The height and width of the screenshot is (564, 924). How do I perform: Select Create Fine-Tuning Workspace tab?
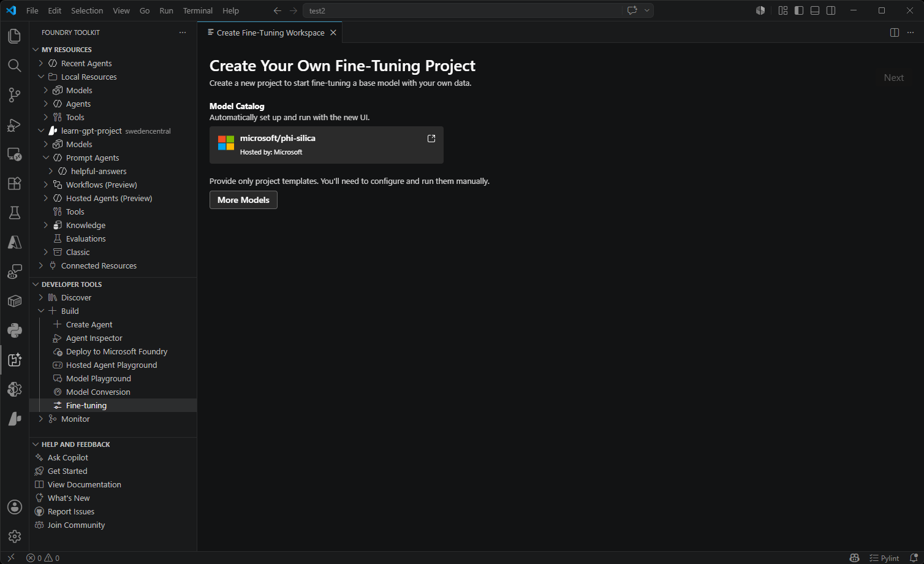point(270,32)
